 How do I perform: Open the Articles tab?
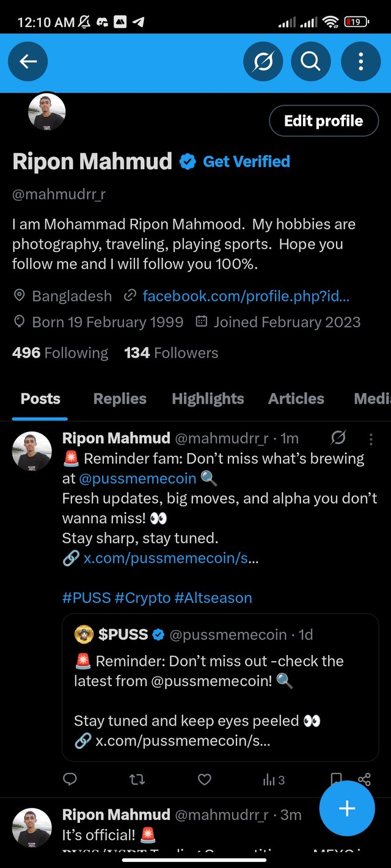click(x=296, y=399)
